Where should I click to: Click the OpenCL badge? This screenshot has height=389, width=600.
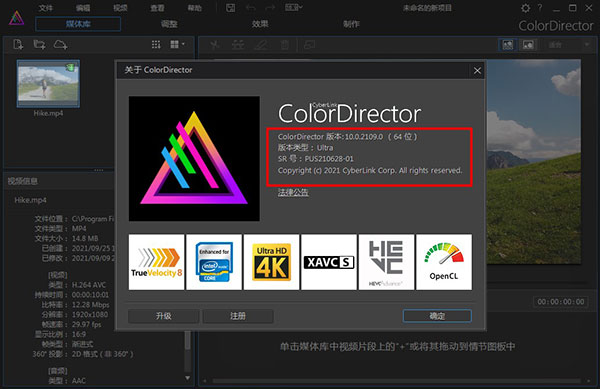(444, 262)
